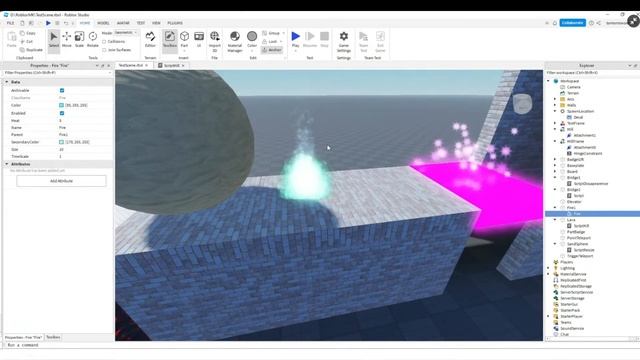Click the Filter Properties search field

click(57, 73)
